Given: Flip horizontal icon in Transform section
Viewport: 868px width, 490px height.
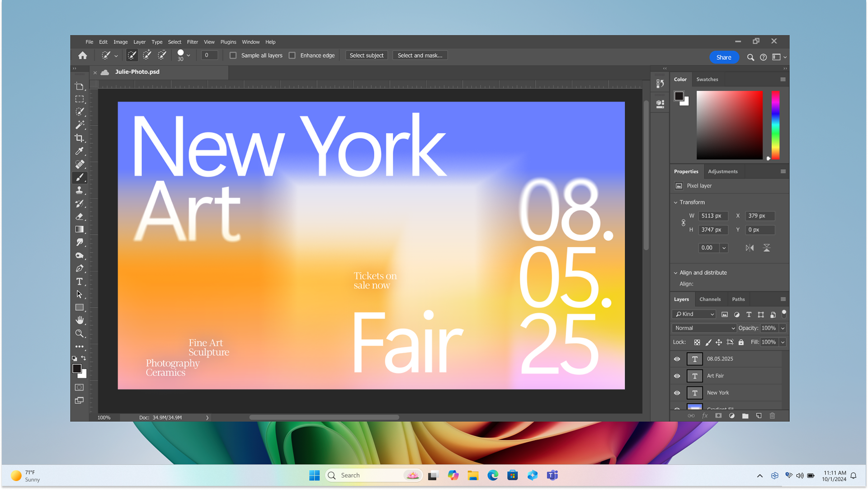Looking at the screenshot, I should click(750, 248).
